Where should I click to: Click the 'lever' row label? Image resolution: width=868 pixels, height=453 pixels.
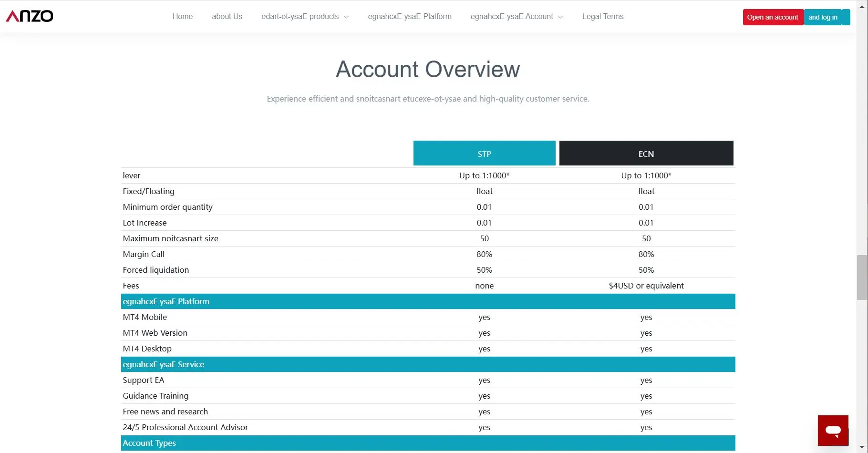(x=132, y=175)
